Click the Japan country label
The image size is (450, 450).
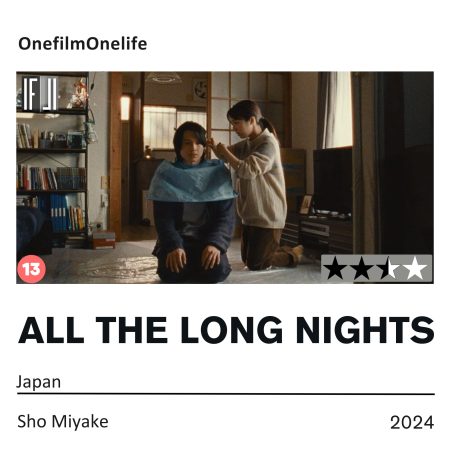39,382
